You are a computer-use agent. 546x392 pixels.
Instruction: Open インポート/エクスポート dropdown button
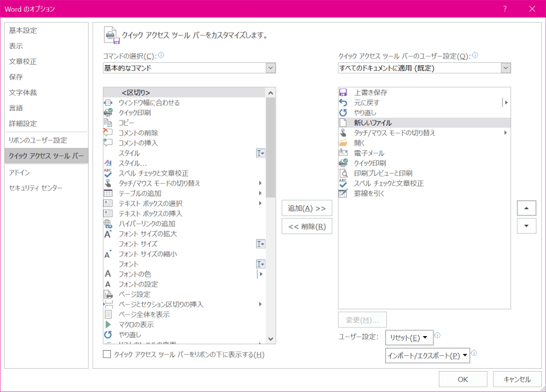(427, 355)
